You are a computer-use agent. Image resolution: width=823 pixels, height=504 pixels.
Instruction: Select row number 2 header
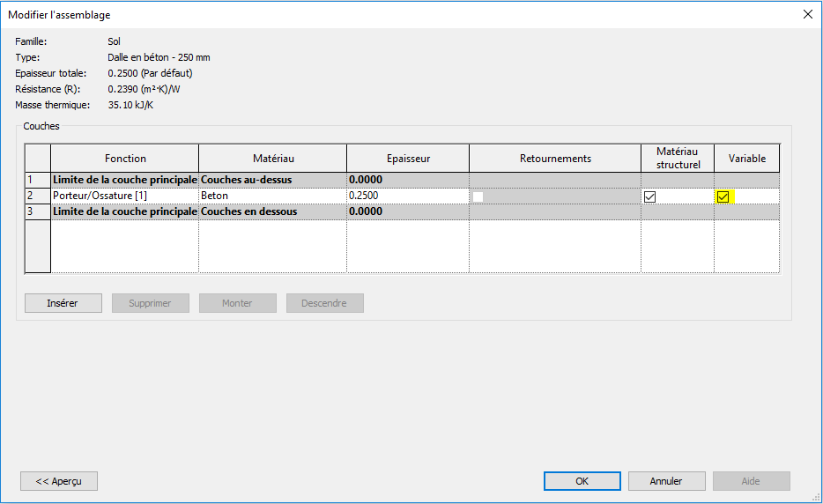click(x=37, y=196)
